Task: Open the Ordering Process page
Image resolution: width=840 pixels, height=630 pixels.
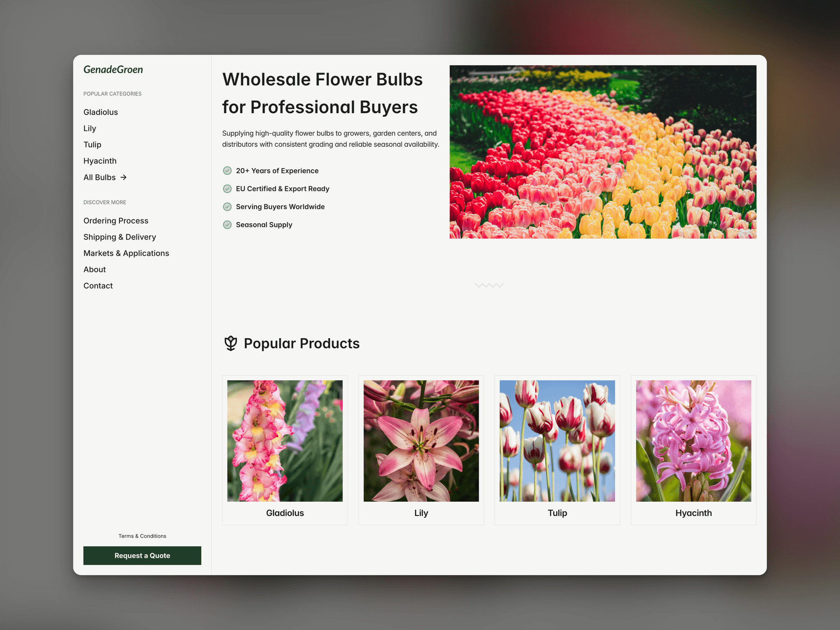Action: point(116,221)
